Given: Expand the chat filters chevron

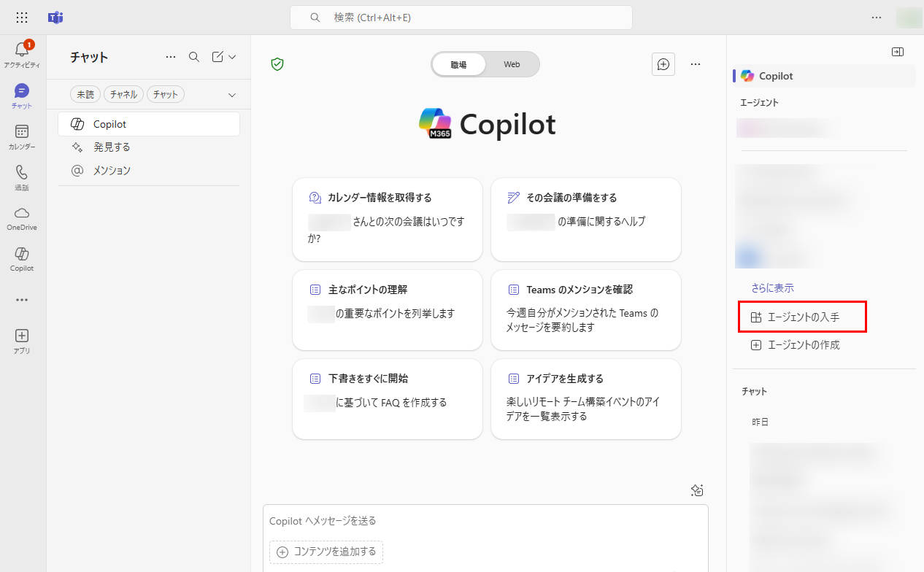Looking at the screenshot, I should [232, 95].
